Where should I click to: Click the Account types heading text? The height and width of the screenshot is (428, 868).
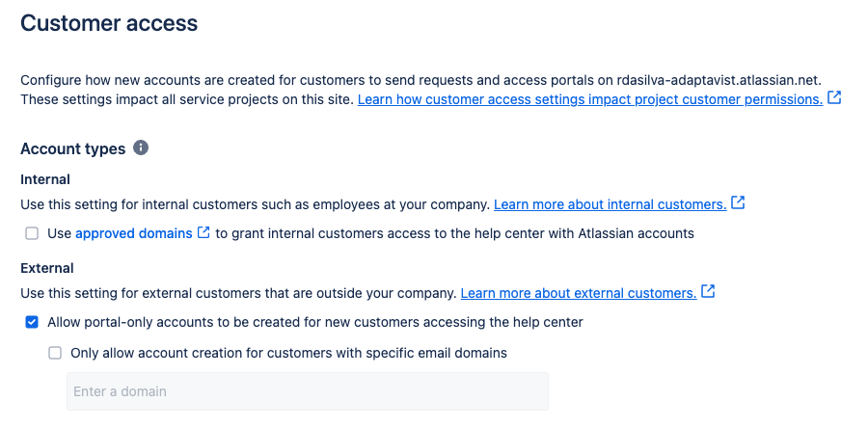pos(73,148)
